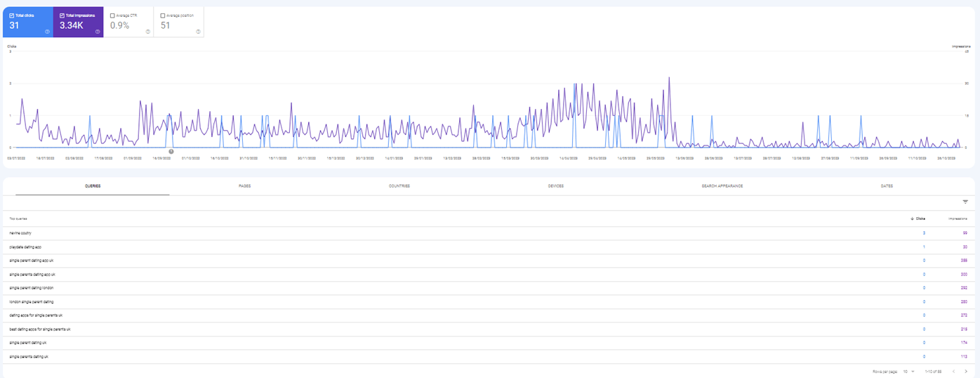The image size is (980, 378).
Task: Open help icon on Average position card
Action: click(x=198, y=32)
